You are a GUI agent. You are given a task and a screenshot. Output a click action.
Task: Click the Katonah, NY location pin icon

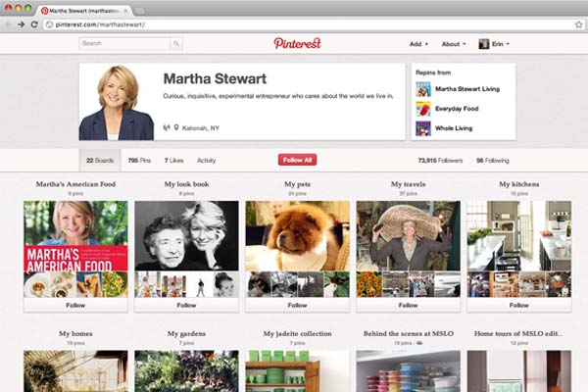point(176,126)
